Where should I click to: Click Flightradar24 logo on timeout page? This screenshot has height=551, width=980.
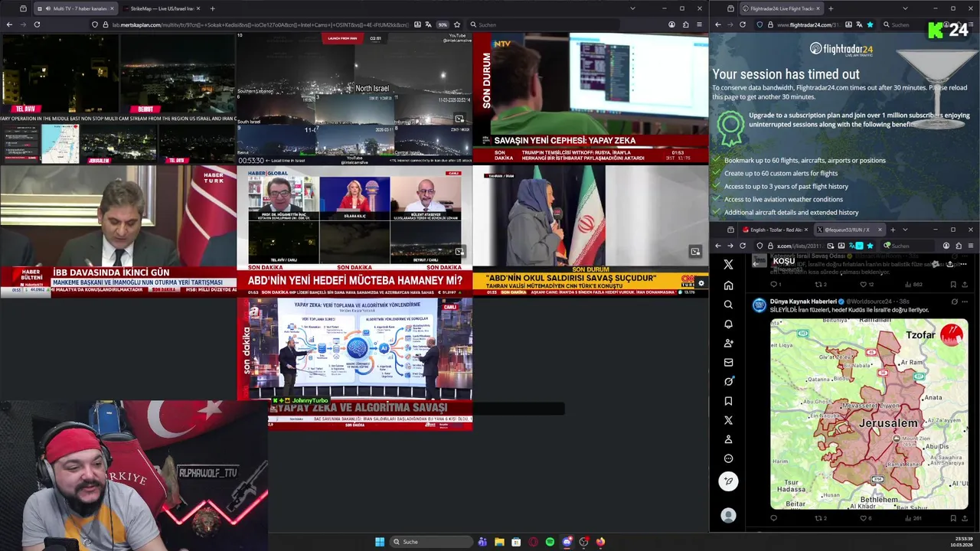(x=841, y=49)
